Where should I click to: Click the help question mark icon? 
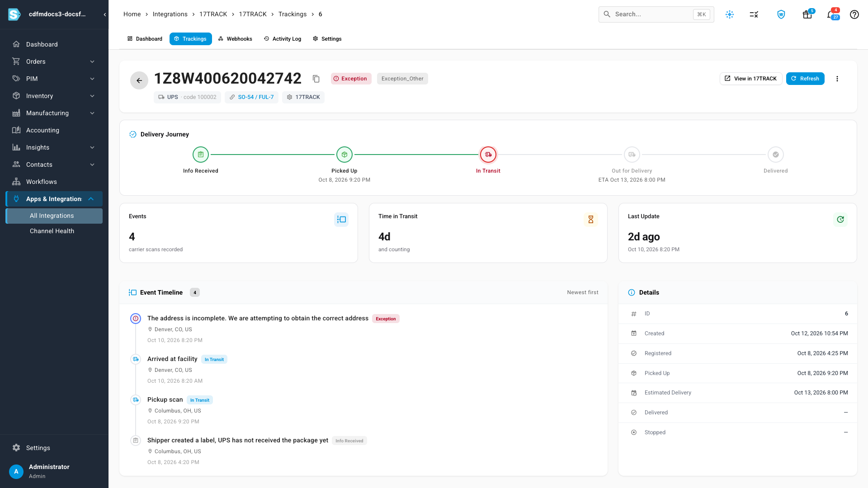[x=854, y=14]
